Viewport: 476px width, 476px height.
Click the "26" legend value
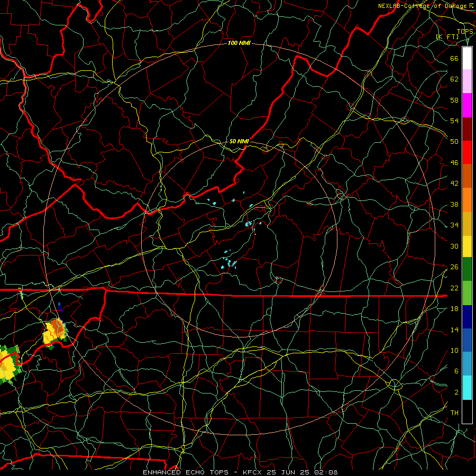click(x=454, y=267)
